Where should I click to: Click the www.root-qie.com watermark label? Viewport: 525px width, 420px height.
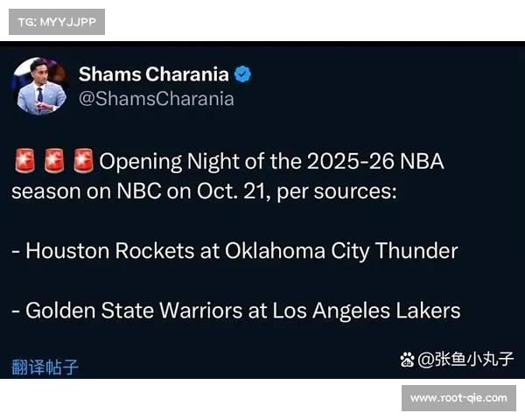click(458, 398)
